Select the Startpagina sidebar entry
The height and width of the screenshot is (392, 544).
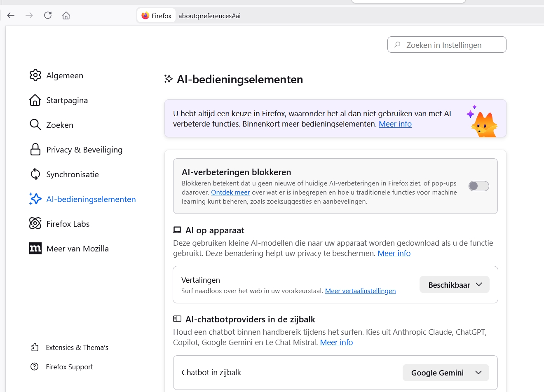(67, 100)
